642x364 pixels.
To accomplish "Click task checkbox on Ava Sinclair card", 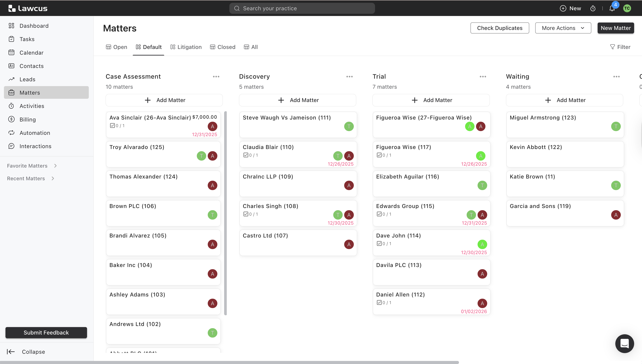I will [112, 125].
